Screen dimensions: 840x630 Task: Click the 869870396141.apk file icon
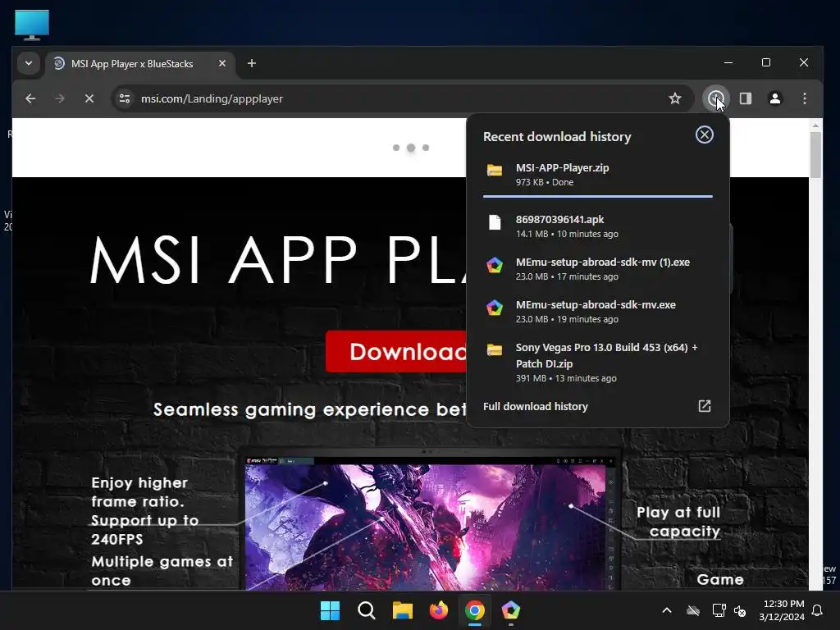(x=495, y=221)
